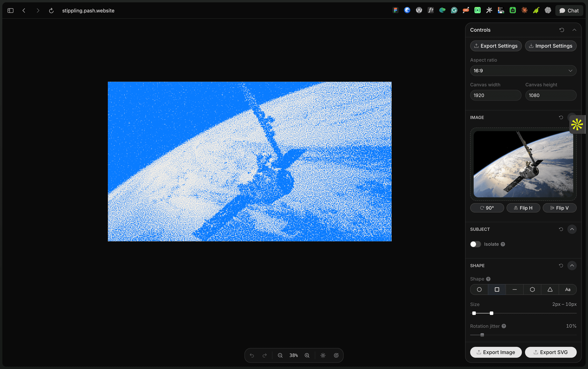
Task: Show help for Rotation jitter
Action: click(x=504, y=326)
